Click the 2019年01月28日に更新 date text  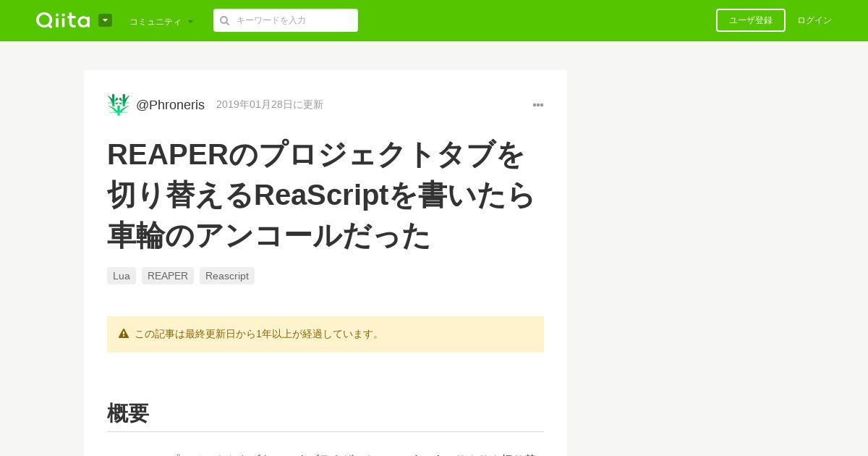pos(270,104)
